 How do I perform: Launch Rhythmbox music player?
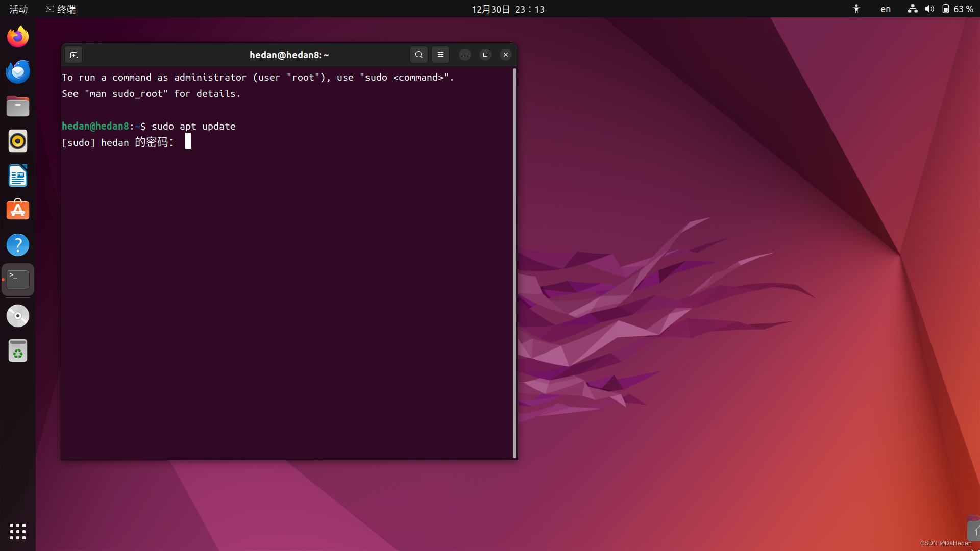pos(18,141)
